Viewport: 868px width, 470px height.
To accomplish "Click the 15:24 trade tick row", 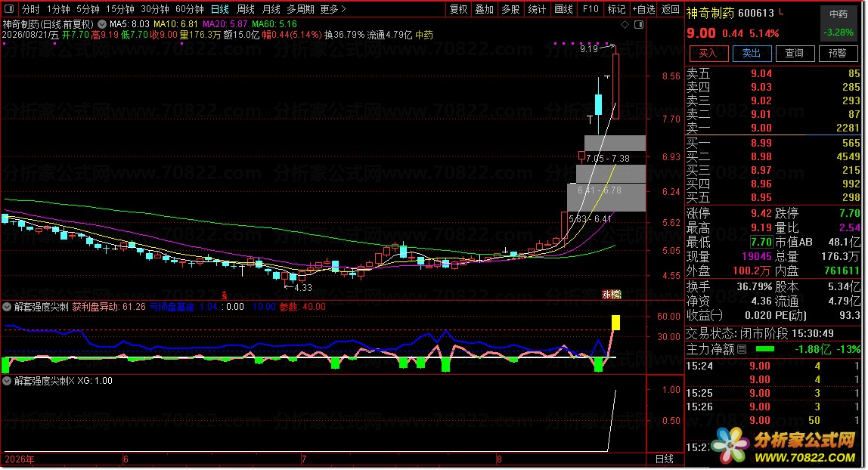I will pyautogui.click(x=773, y=366).
